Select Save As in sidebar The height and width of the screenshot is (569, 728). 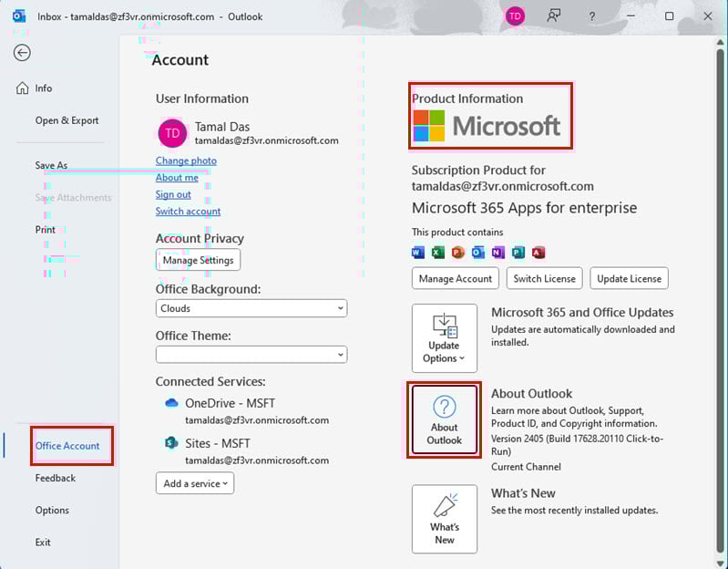(51, 165)
